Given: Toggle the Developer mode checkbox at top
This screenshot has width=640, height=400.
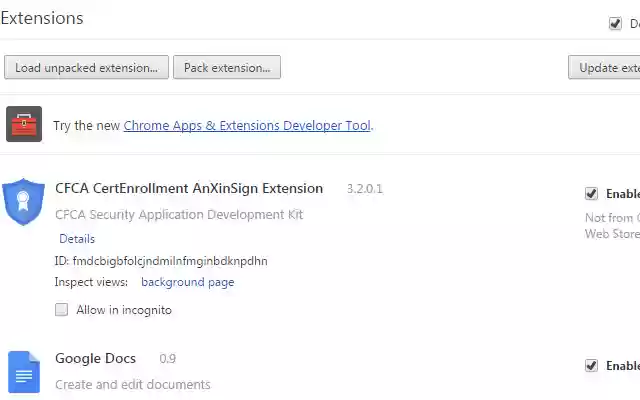Looking at the screenshot, I should pyautogui.click(x=615, y=23).
